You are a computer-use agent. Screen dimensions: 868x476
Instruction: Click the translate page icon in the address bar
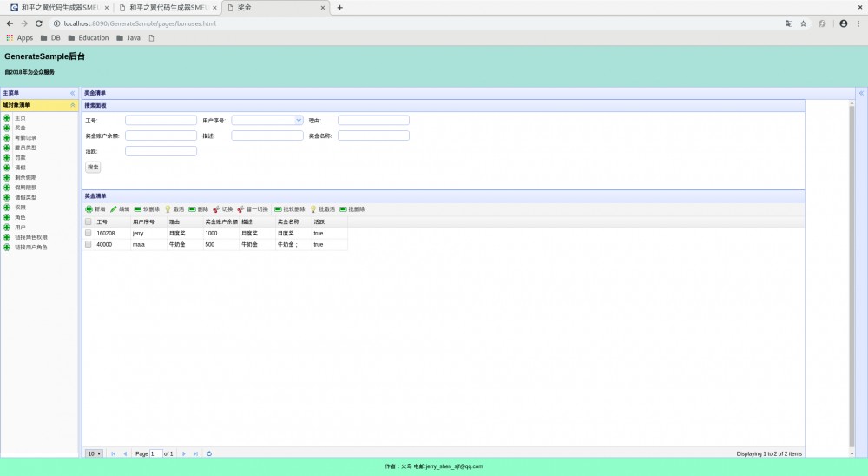coord(789,23)
